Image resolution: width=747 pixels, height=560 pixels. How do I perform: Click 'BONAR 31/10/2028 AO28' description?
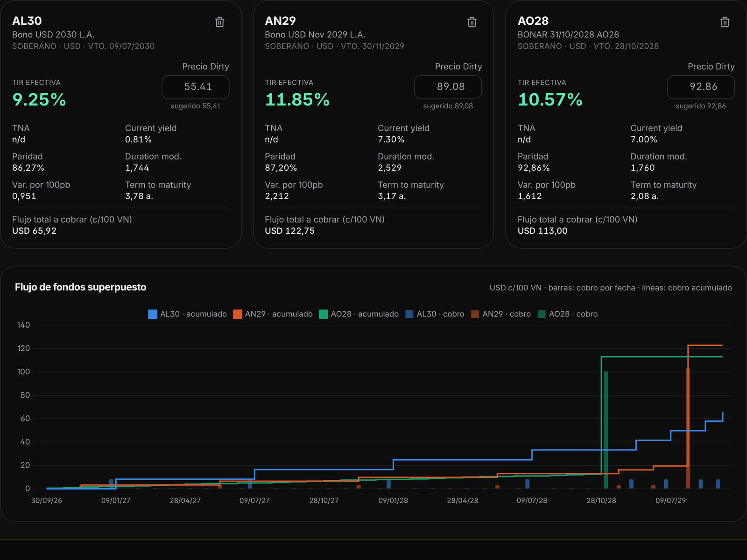[x=568, y=35]
